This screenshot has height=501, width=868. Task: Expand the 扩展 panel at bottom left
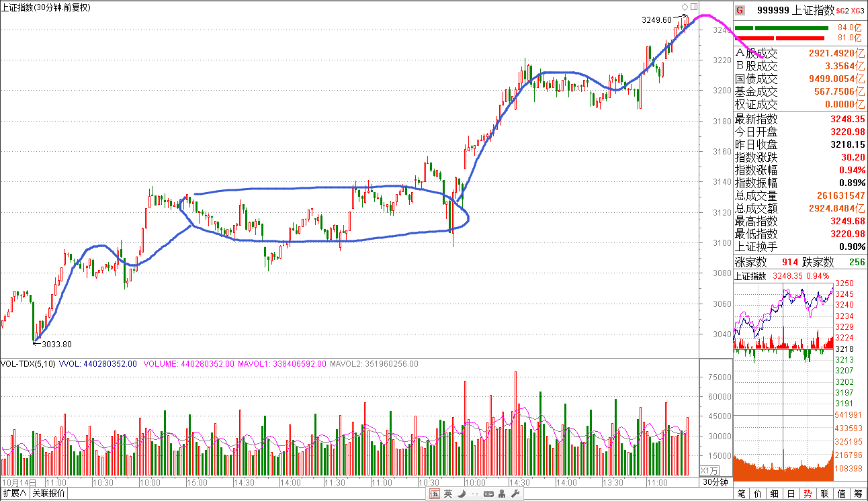click(15, 494)
